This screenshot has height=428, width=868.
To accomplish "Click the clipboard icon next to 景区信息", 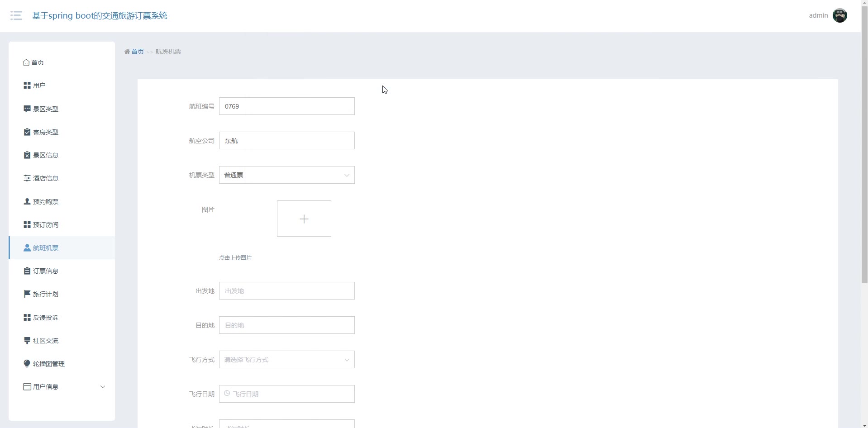I will [x=27, y=155].
